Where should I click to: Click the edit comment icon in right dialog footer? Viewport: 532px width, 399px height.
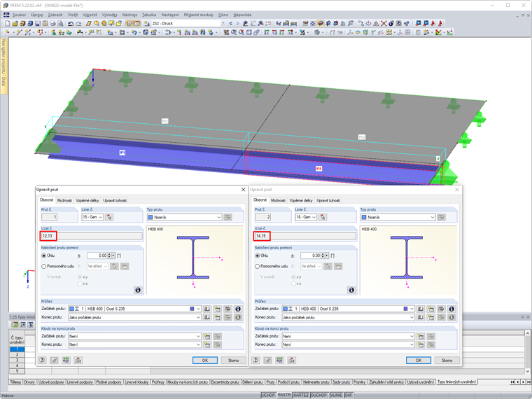coord(267,360)
